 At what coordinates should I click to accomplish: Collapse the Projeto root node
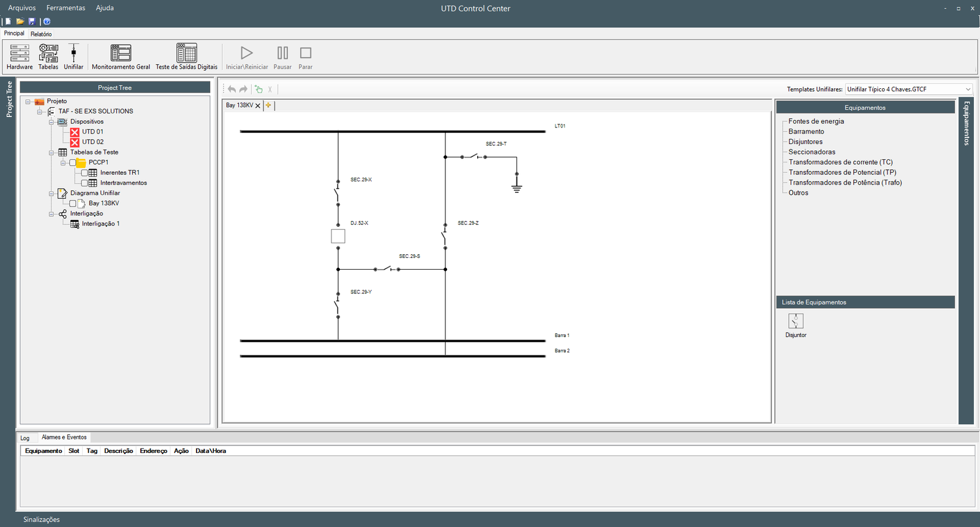pos(28,102)
